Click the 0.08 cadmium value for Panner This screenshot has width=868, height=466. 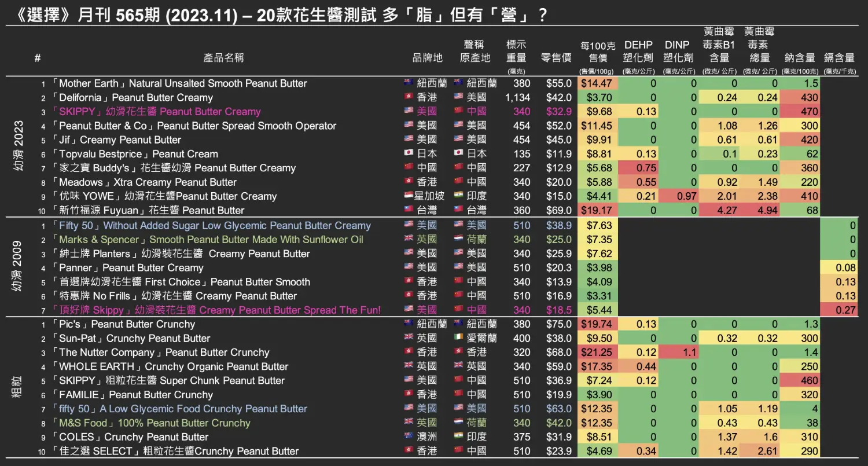(839, 268)
